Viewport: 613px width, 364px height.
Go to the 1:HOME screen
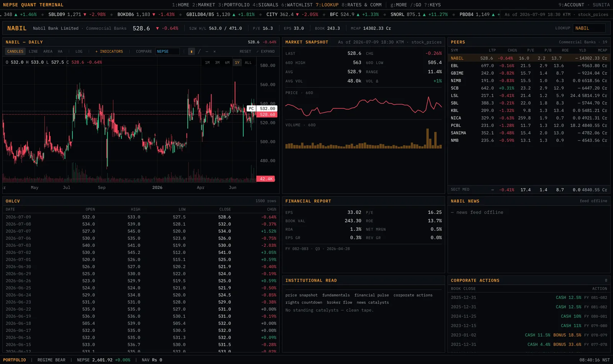[x=180, y=5]
